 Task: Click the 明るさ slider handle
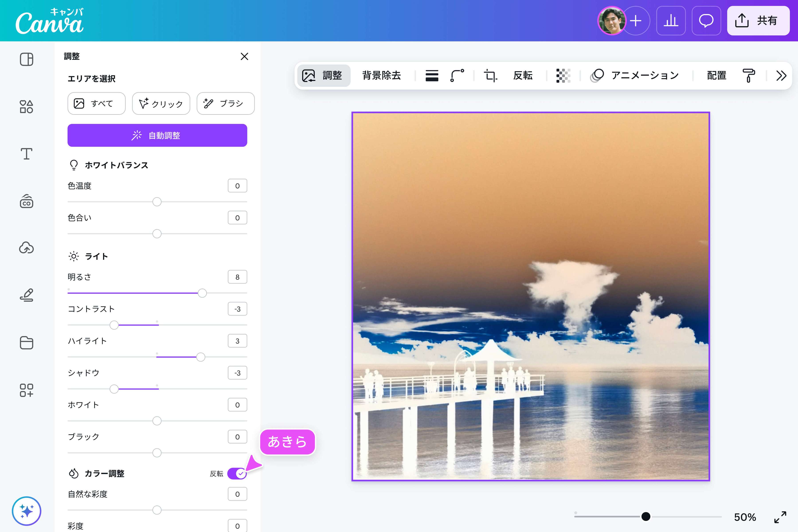[x=202, y=293]
